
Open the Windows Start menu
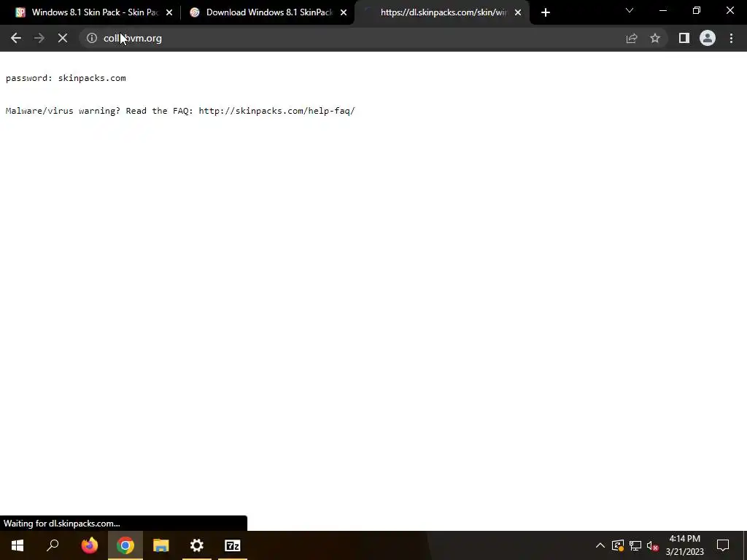(x=18, y=545)
